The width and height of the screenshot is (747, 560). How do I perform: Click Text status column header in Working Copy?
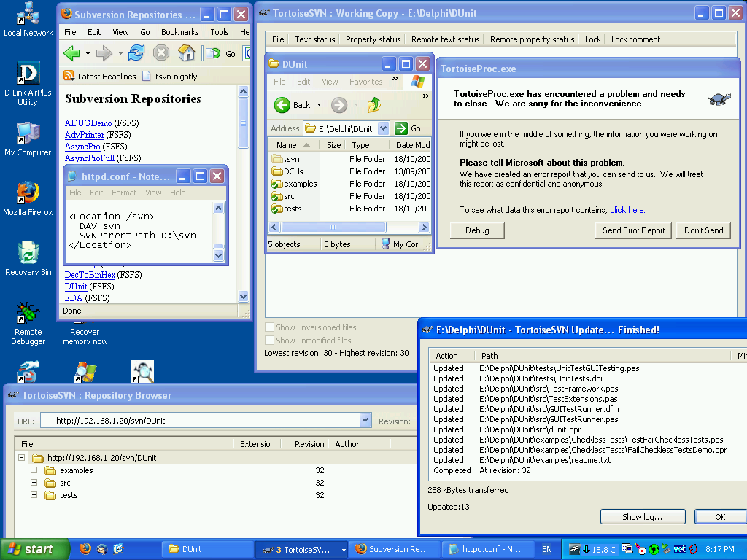tap(315, 39)
